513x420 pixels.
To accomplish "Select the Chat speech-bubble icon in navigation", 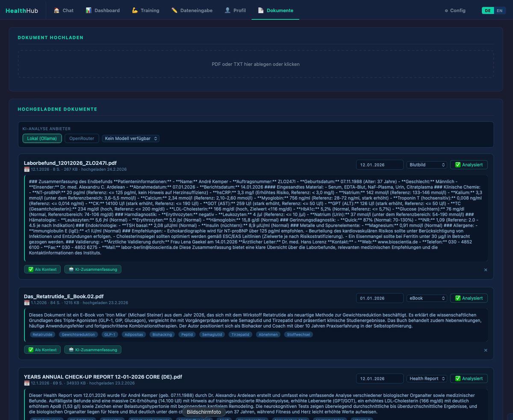I will coord(56,10).
